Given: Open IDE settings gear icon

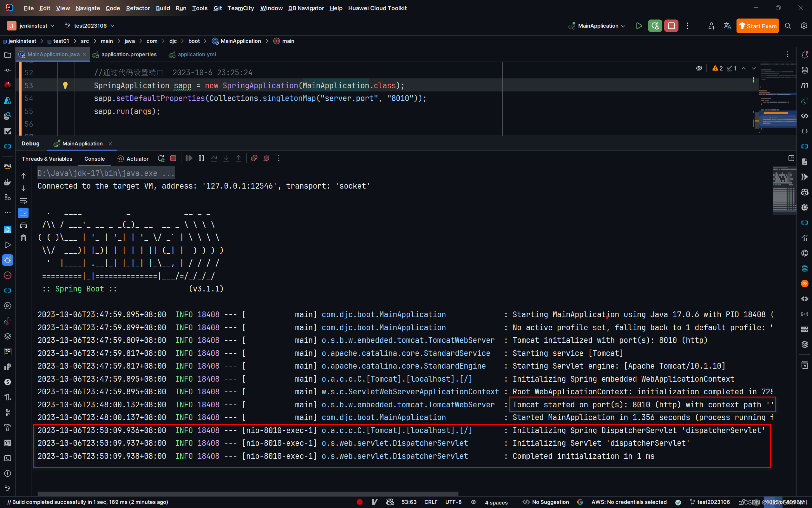Looking at the screenshot, I should [x=804, y=26].
